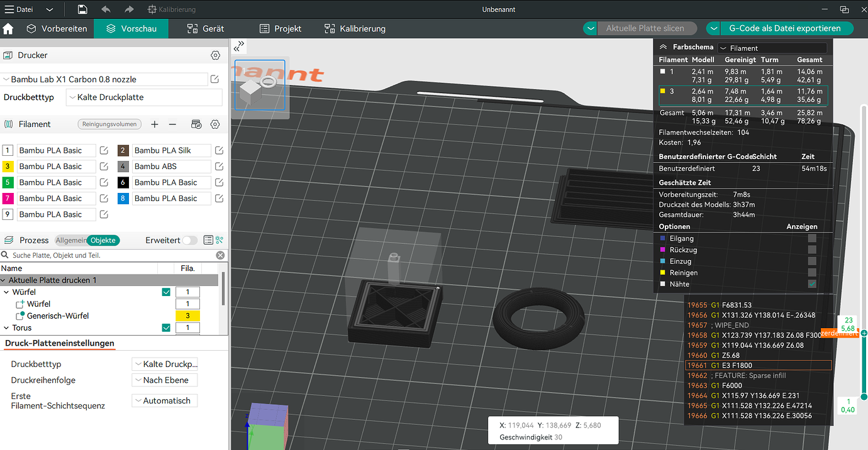Click Aktuelle Platte slicen button

[x=646, y=28]
